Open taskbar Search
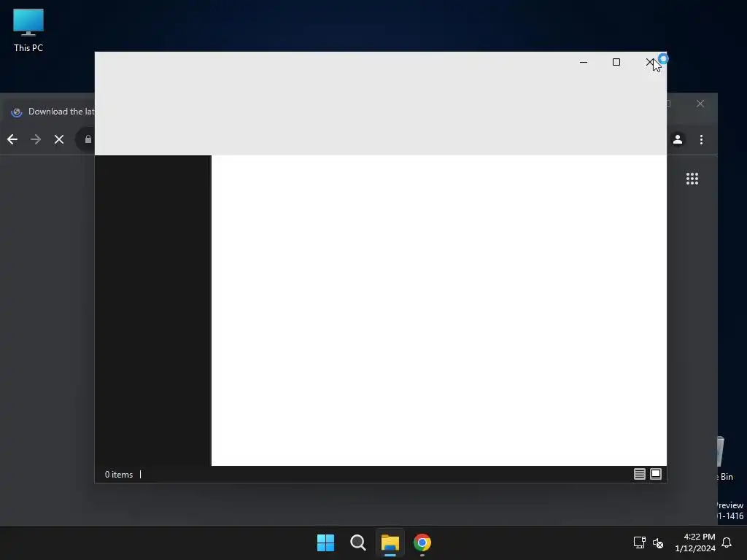The image size is (747, 560). point(357,542)
